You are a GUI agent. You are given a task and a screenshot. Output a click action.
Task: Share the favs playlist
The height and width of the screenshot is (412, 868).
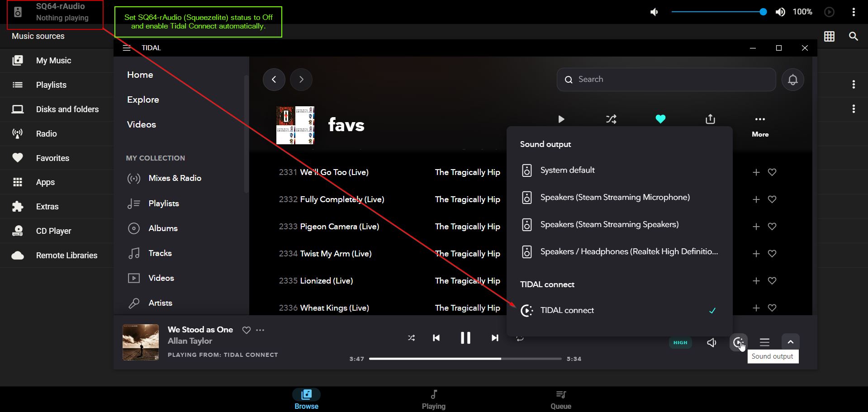[x=710, y=119]
